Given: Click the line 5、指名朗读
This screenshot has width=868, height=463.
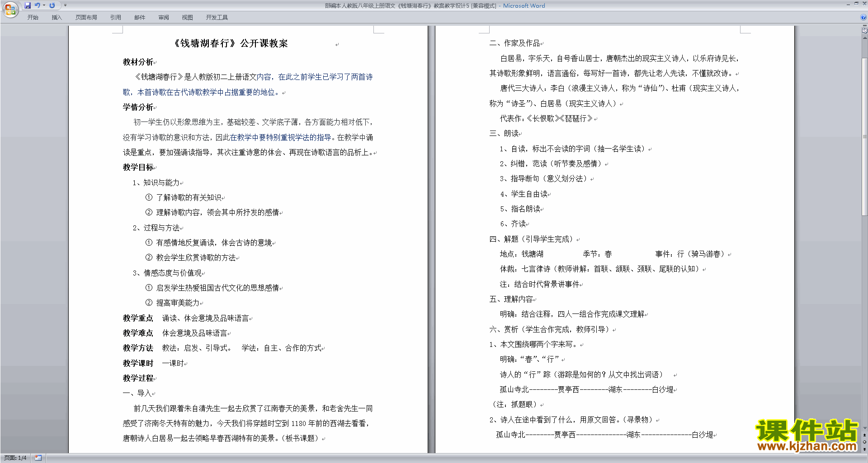Looking at the screenshot, I should (520, 209).
